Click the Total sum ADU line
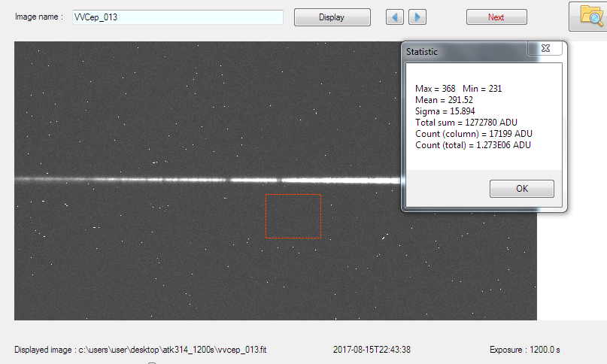Viewport: 607px width, 364px height. pyautogui.click(x=466, y=123)
